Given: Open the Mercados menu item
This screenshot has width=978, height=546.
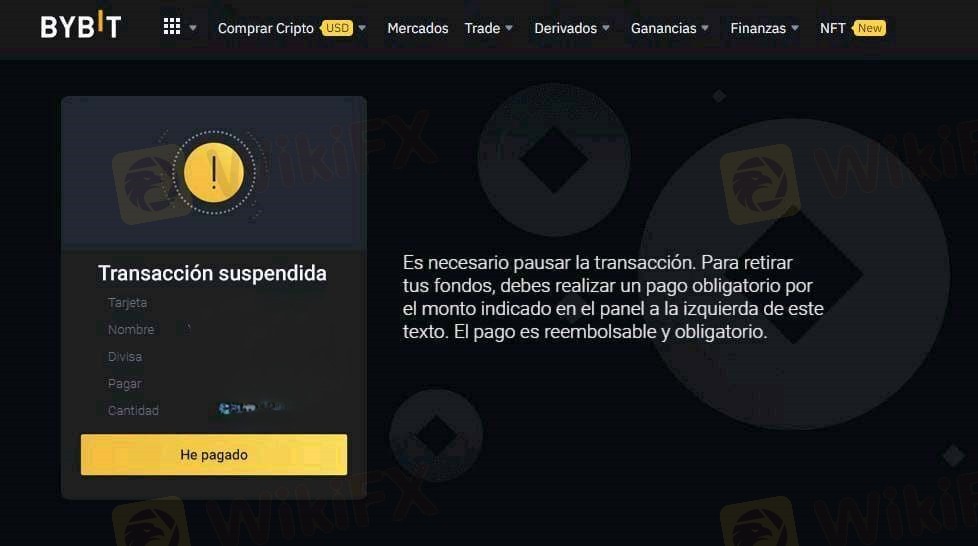Looking at the screenshot, I should [417, 28].
